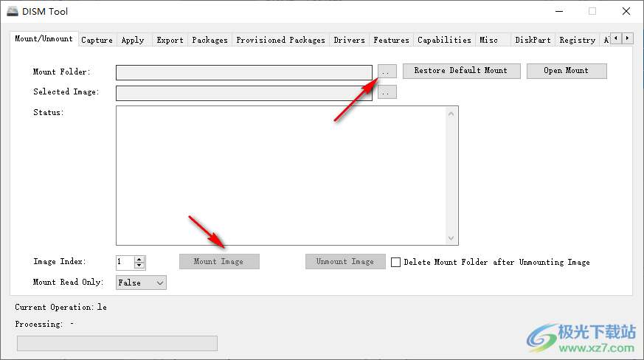Go to the Drivers tab

(x=349, y=40)
